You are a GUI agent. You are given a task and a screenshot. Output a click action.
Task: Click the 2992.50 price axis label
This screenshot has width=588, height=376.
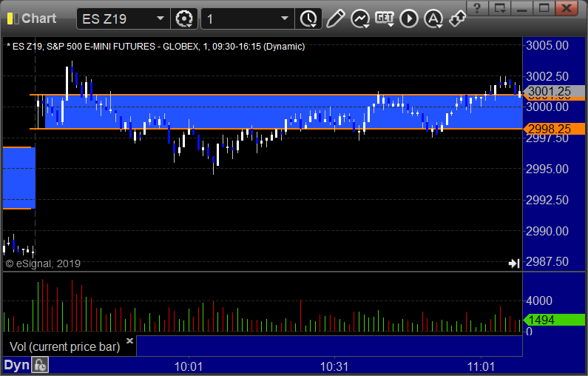tap(547, 200)
